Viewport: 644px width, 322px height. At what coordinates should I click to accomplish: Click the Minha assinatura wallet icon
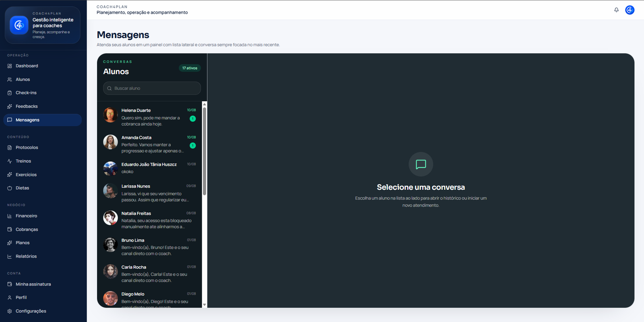point(10,284)
